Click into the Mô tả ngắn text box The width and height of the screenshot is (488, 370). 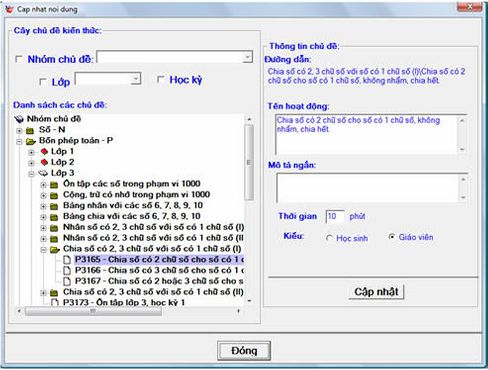click(x=367, y=188)
